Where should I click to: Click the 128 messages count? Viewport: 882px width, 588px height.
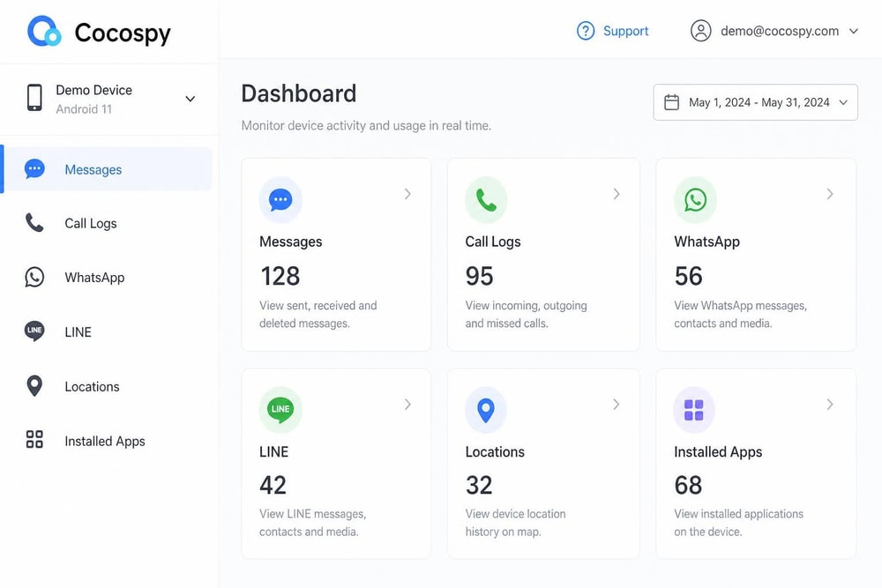tap(280, 276)
